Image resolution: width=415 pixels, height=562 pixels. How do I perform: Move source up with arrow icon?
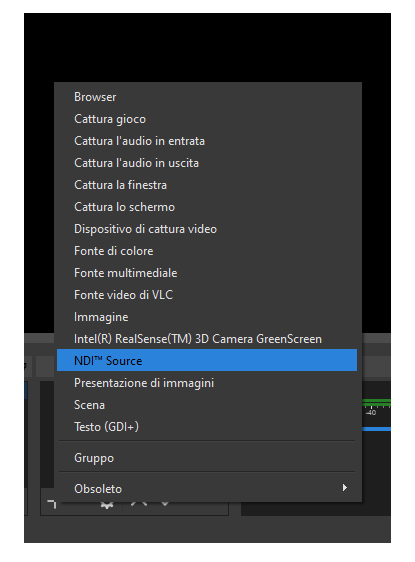coord(139,504)
